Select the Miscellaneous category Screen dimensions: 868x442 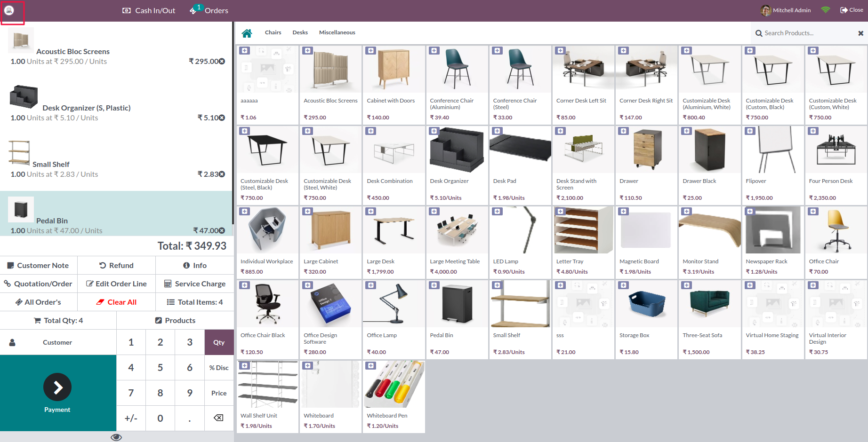pos(337,32)
